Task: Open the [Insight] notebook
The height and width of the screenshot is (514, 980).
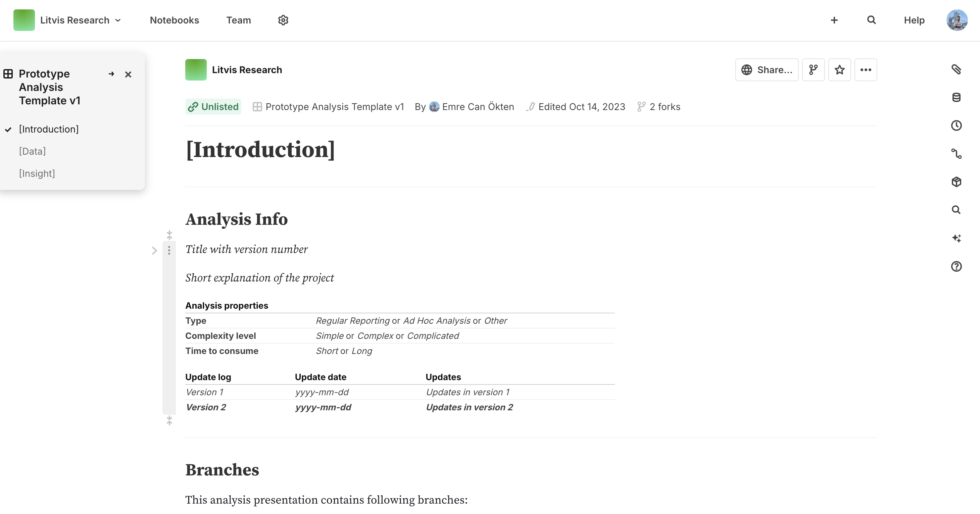Action: (37, 173)
